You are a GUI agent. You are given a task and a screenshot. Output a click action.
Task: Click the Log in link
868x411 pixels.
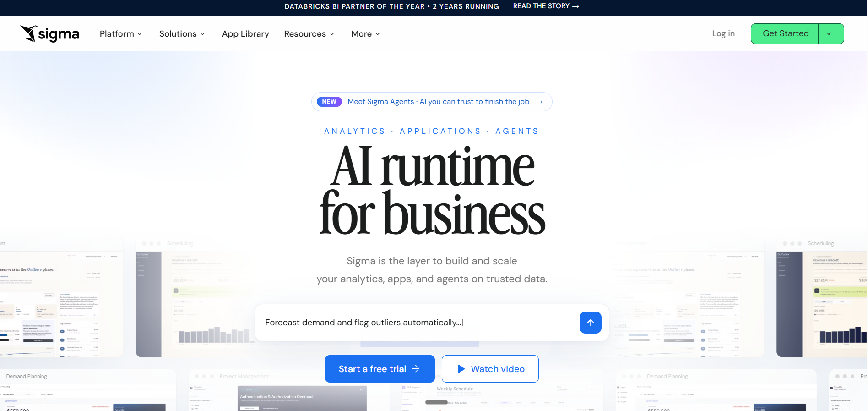[x=723, y=33]
